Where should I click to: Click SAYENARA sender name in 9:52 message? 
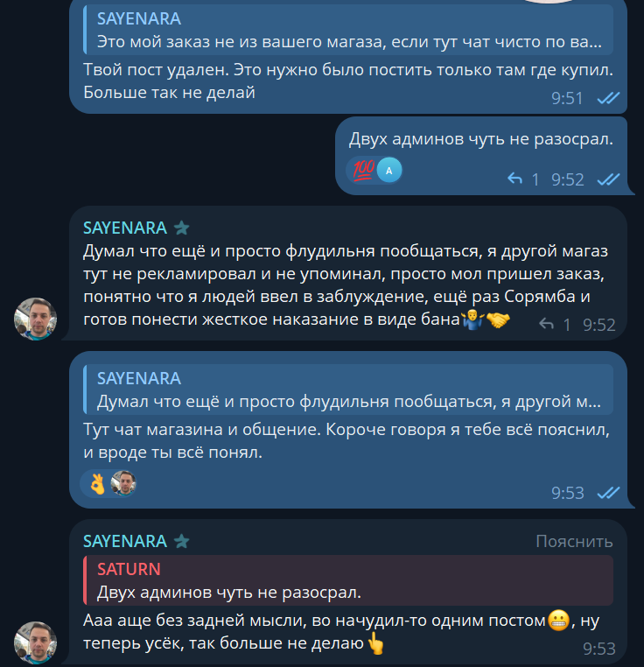(125, 228)
